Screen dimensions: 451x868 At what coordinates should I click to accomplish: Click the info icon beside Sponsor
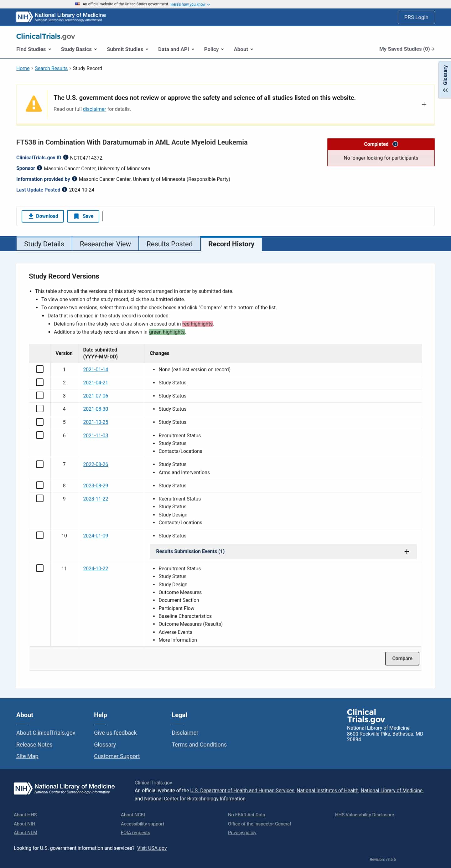(39, 168)
